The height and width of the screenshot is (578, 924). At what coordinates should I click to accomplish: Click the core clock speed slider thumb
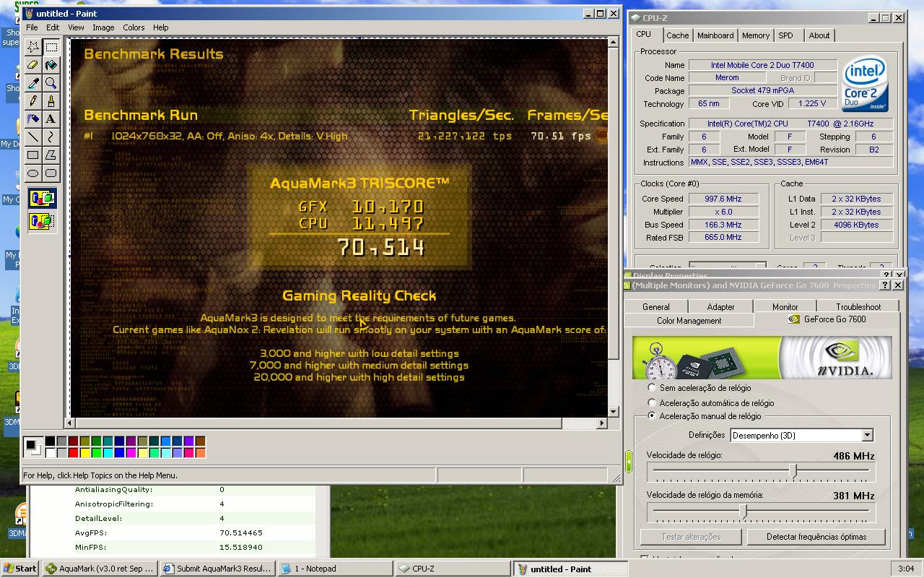[x=793, y=471]
